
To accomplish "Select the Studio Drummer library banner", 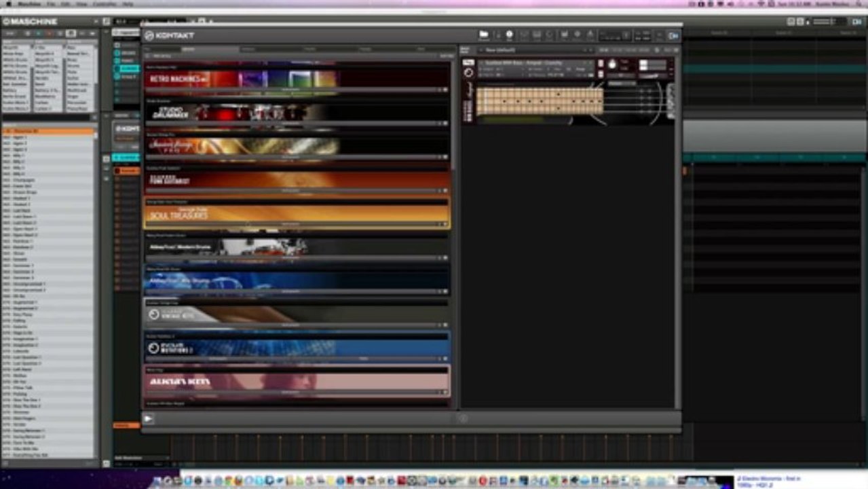I will [297, 113].
